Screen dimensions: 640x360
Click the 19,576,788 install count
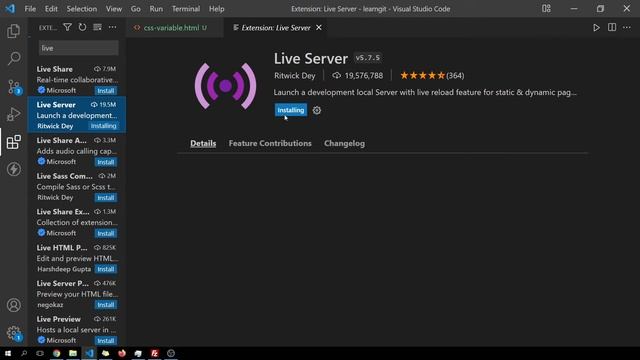(358, 76)
